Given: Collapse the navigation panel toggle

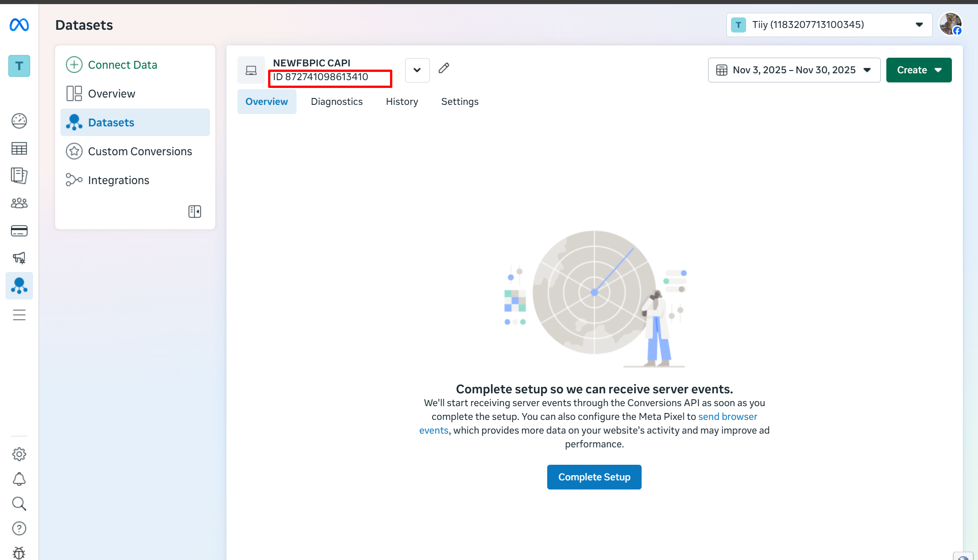Looking at the screenshot, I should (195, 211).
